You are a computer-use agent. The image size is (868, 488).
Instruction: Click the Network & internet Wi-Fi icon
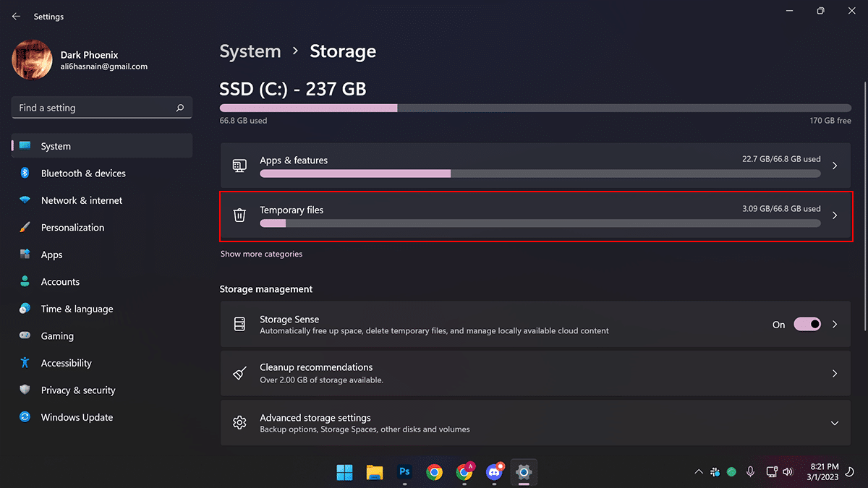coord(25,200)
